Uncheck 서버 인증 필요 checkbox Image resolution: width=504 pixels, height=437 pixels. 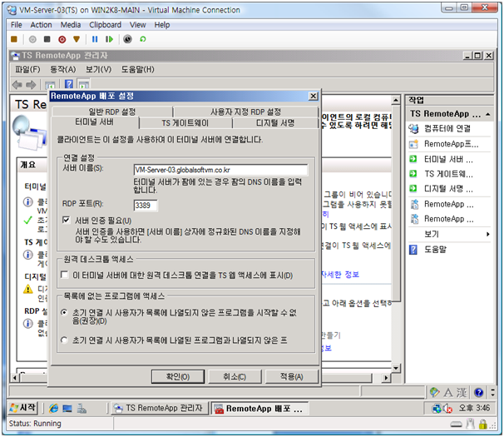click(66, 220)
